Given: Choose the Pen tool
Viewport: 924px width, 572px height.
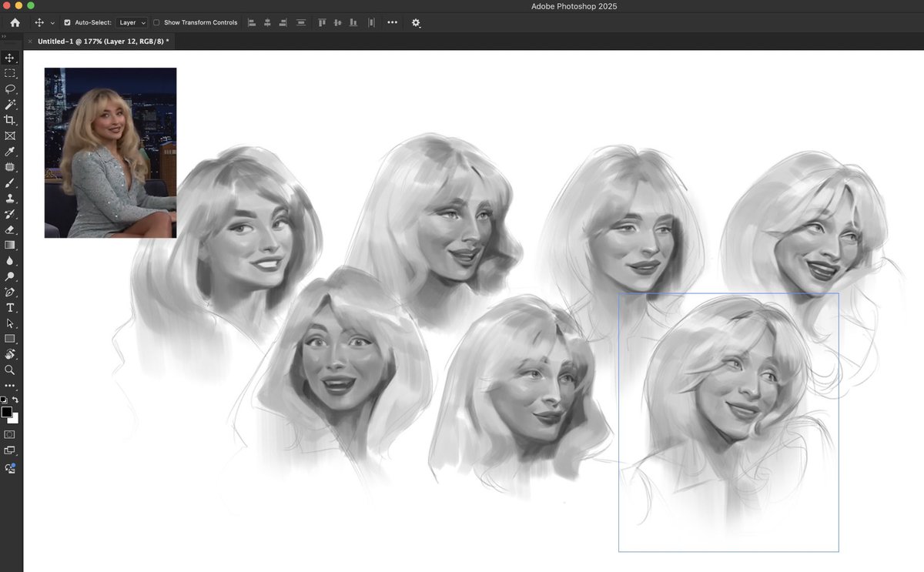Looking at the screenshot, I should [x=10, y=293].
